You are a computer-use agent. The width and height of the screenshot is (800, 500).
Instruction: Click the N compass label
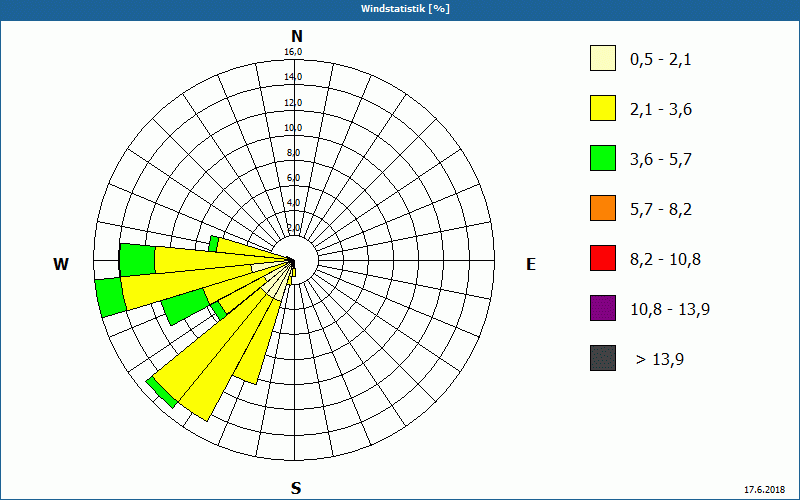[297, 36]
